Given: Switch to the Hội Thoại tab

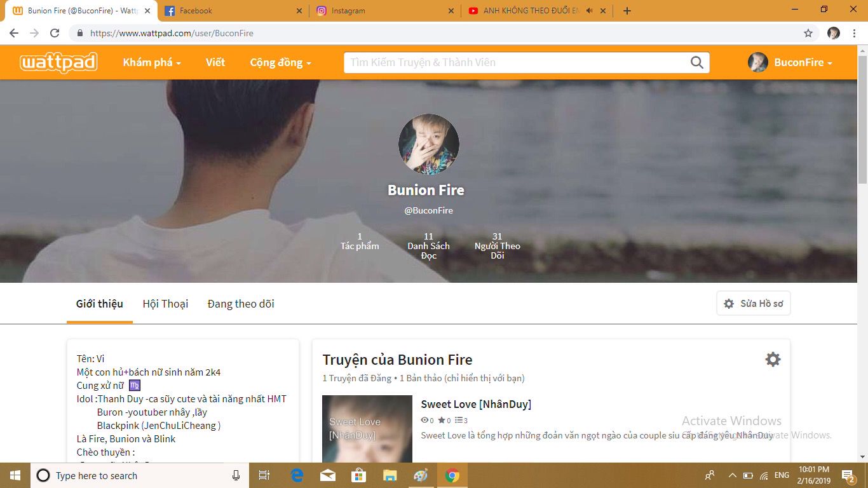Looking at the screenshot, I should [165, 304].
